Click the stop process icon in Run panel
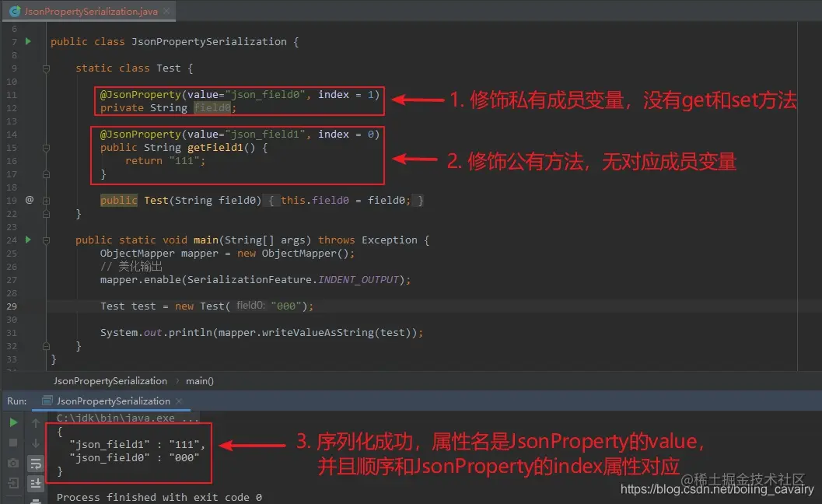The height and width of the screenshot is (504, 822). click(x=12, y=442)
